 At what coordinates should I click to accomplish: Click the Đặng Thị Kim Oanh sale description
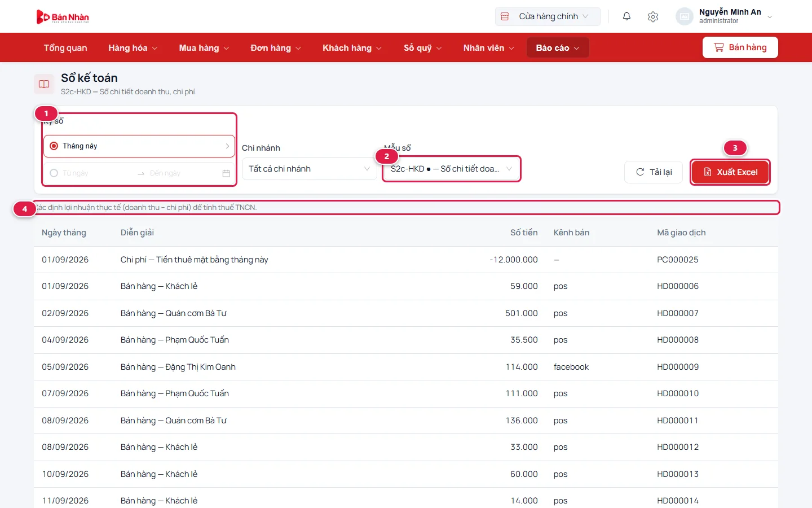click(x=178, y=367)
